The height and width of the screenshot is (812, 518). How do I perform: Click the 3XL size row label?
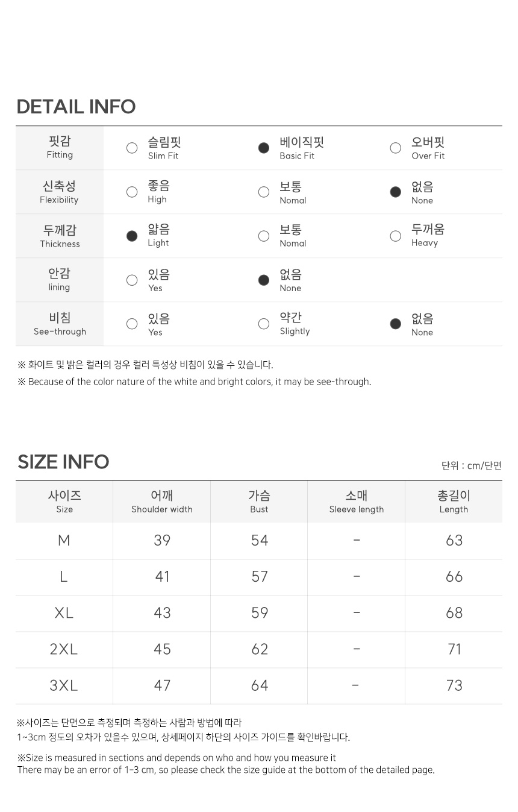point(64,685)
